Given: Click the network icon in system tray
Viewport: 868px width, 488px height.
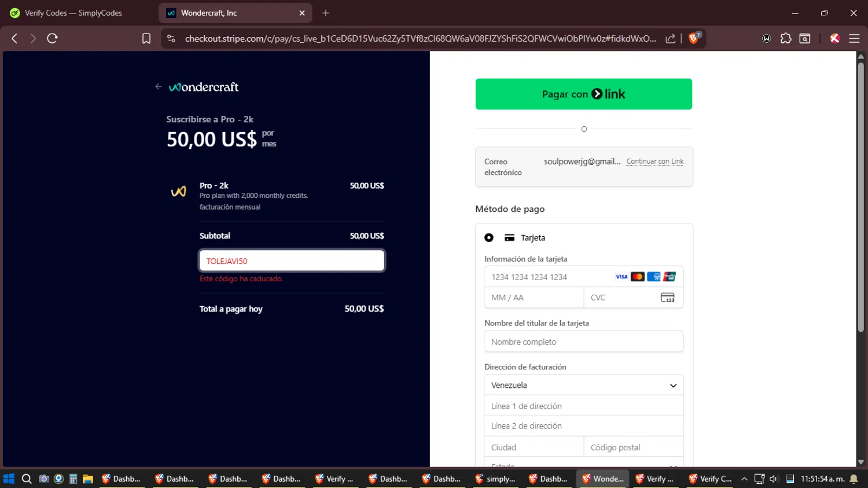Looking at the screenshot, I should pyautogui.click(x=759, y=479).
